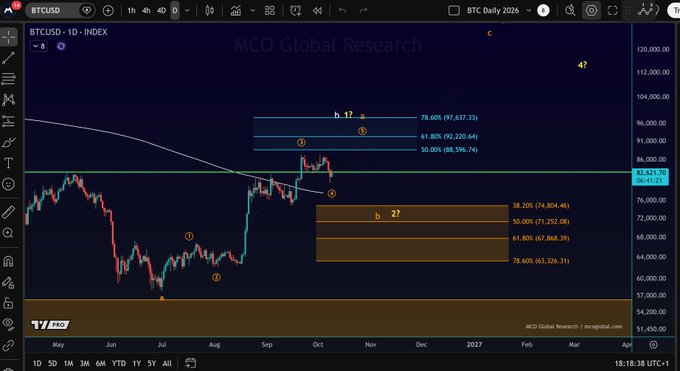
Task: Select the 6M date range
Action: [101, 363]
